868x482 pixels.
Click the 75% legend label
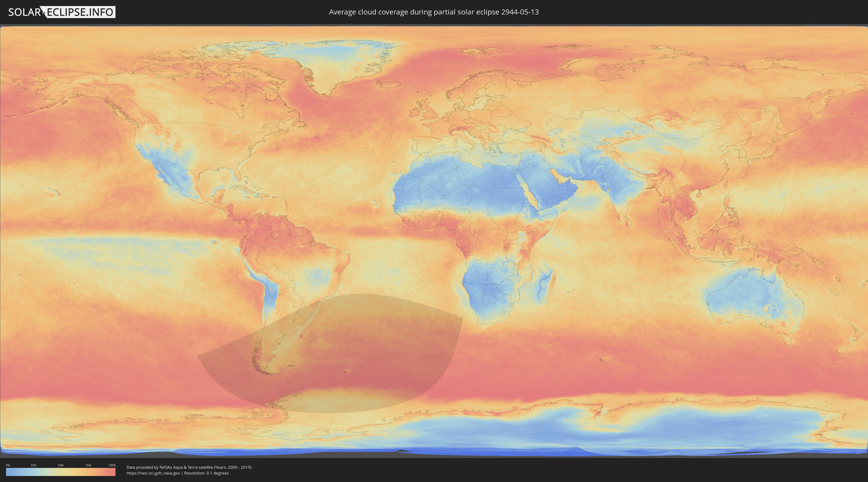pos(88,465)
